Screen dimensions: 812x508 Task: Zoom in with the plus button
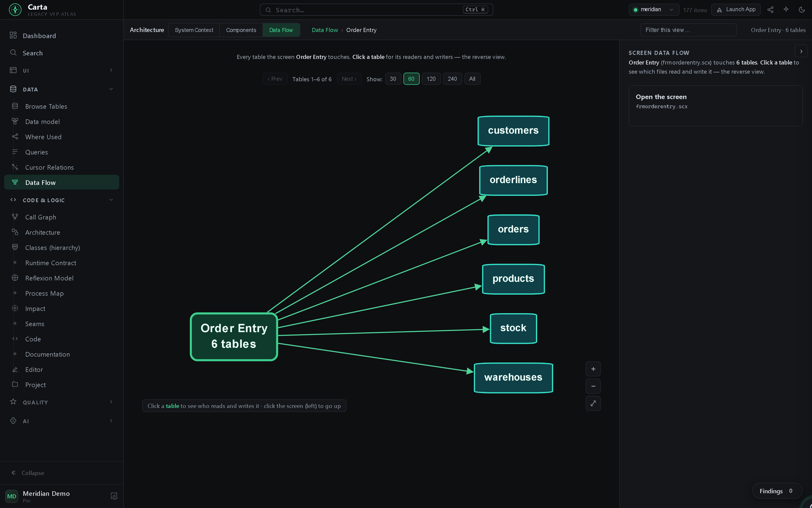point(593,369)
